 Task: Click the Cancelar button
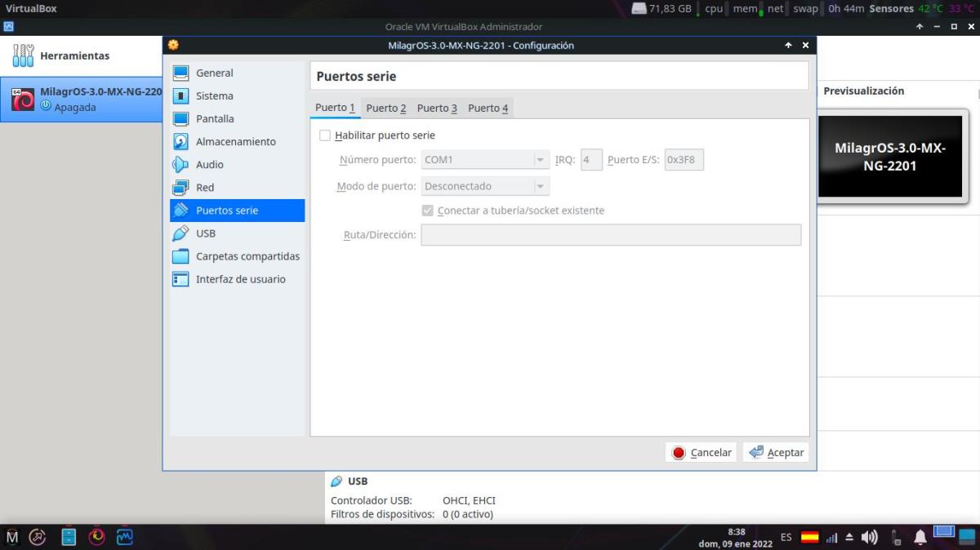click(x=702, y=452)
